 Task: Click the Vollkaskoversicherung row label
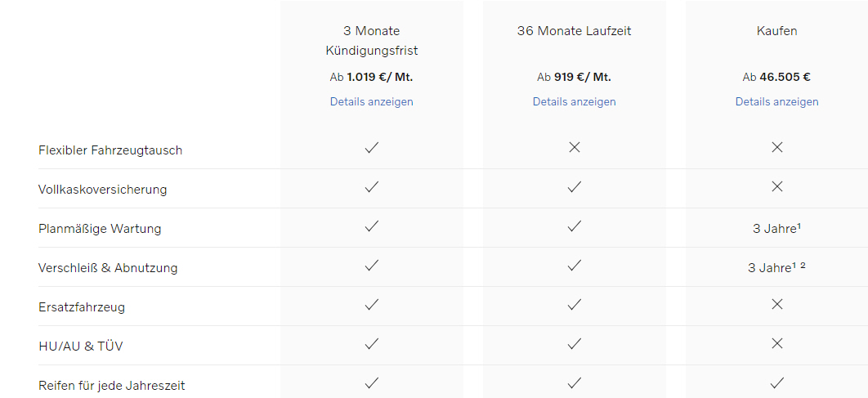102,190
